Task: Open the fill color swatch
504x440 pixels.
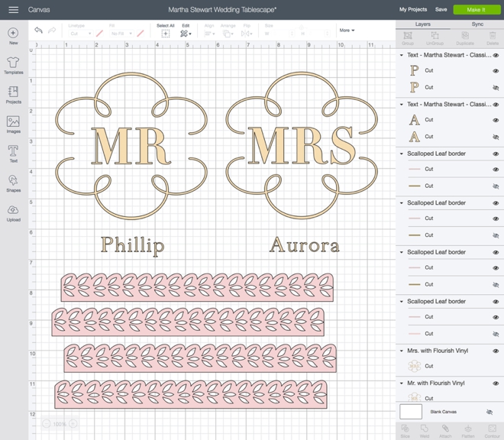Action: pyautogui.click(x=141, y=34)
